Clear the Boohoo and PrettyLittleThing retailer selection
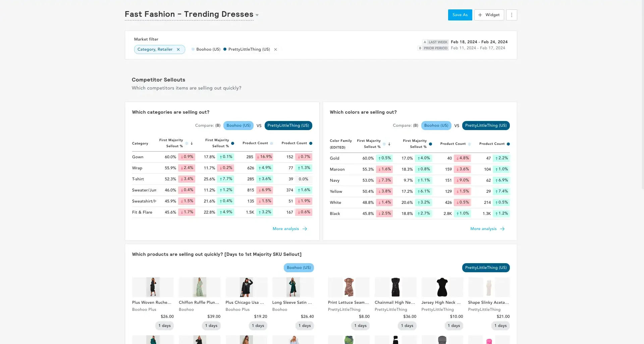This screenshot has height=344, width=644. [276, 49]
